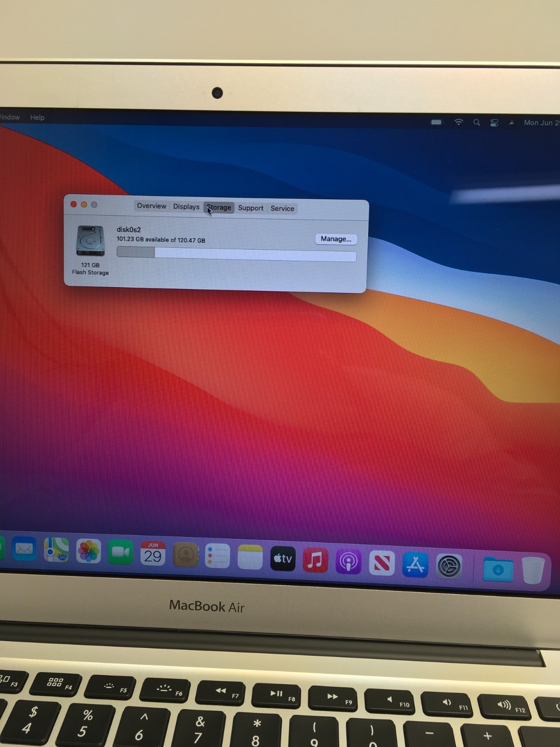
Task: Click the Flash Storage disk icon
Action: [90, 240]
